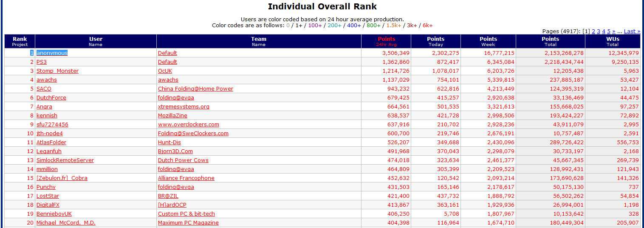Click the User Name column header
The image size is (644, 228).
(x=96, y=41)
